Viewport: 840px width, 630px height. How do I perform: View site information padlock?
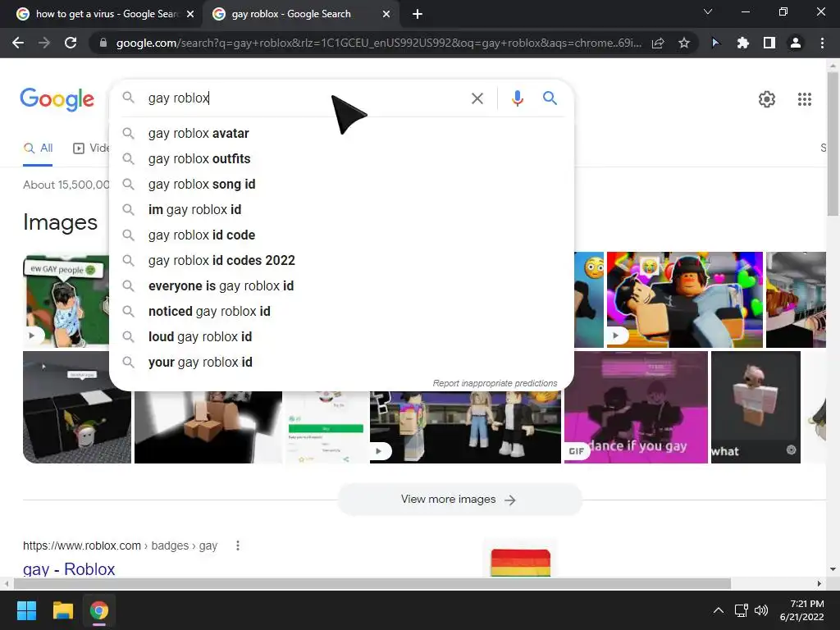tap(103, 43)
